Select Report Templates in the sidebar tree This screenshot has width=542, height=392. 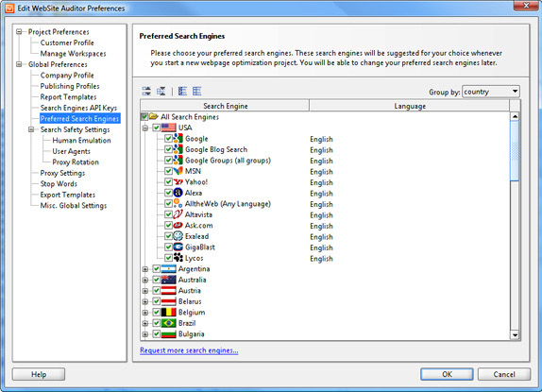pos(68,96)
